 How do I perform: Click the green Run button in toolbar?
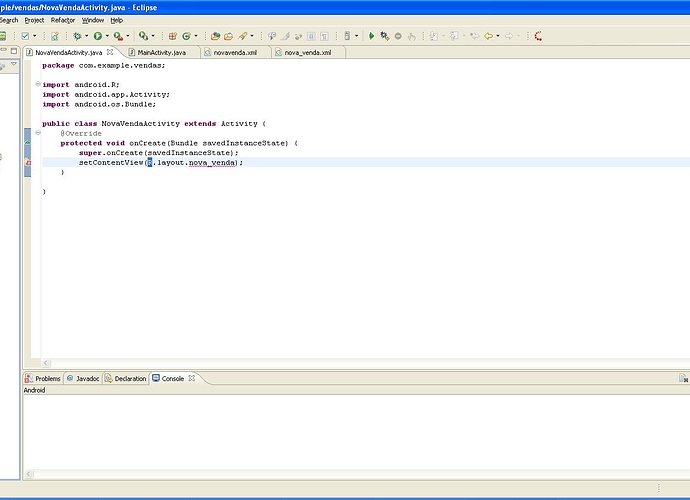pyautogui.click(x=99, y=36)
